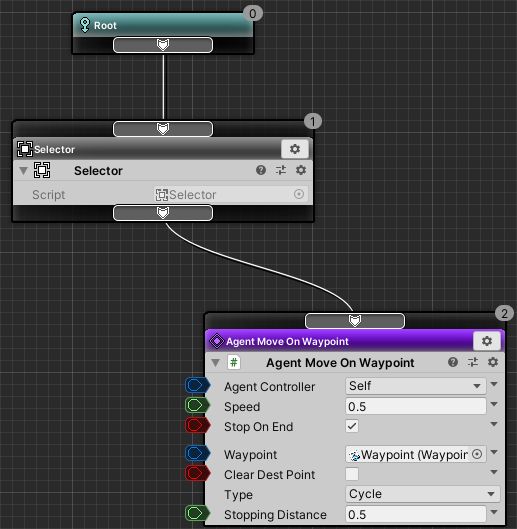Screen dimensions: 517x529
Task: Click the Speed value field
Action: [x=416, y=406]
